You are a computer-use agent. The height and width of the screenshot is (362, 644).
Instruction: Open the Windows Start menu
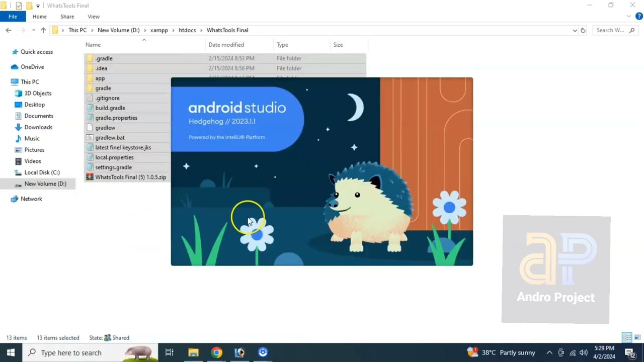11,352
